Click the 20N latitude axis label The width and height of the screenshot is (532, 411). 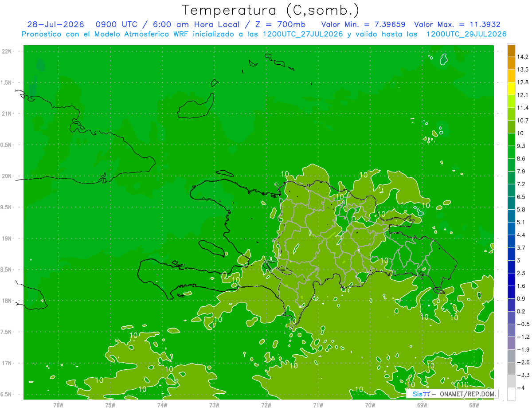(7, 176)
